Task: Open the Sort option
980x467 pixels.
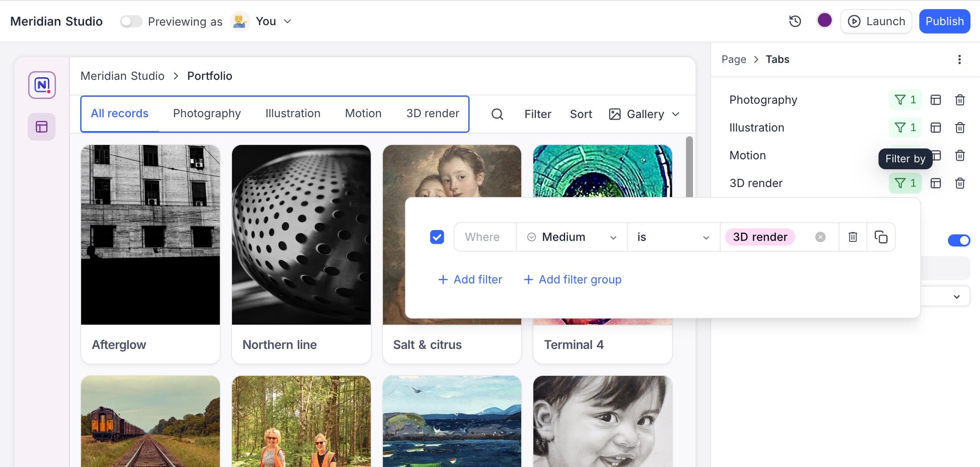Action: (581, 114)
